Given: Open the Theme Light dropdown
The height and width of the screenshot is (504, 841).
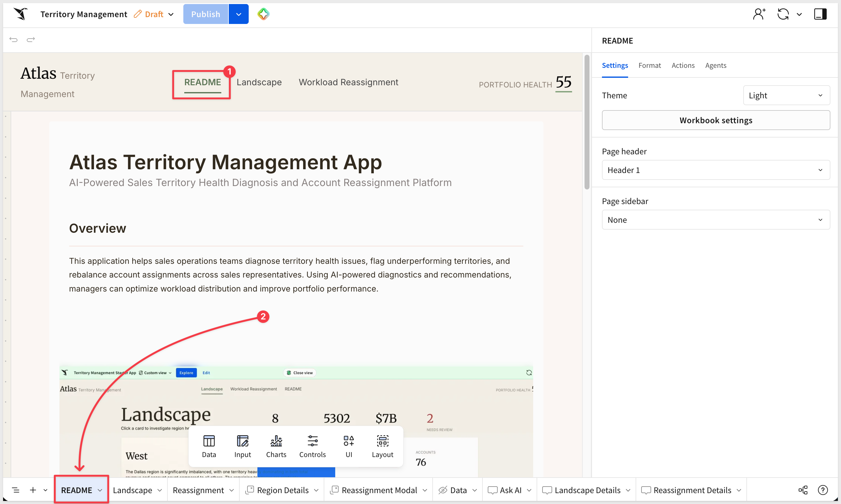Looking at the screenshot, I should pyautogui.click(x=786, y=96).
